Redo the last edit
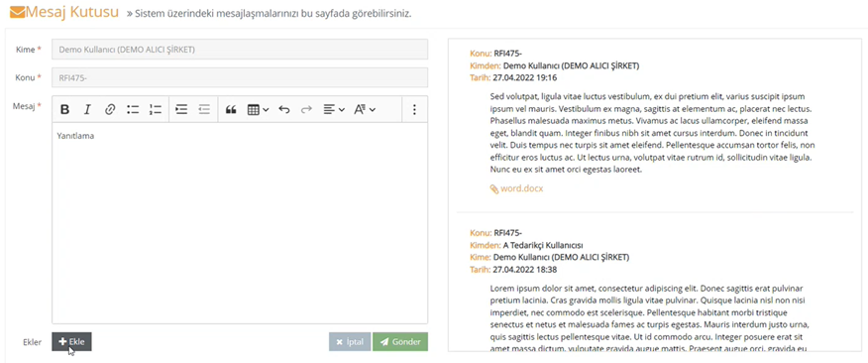This screenshot has height=363, width=868. 306,110
